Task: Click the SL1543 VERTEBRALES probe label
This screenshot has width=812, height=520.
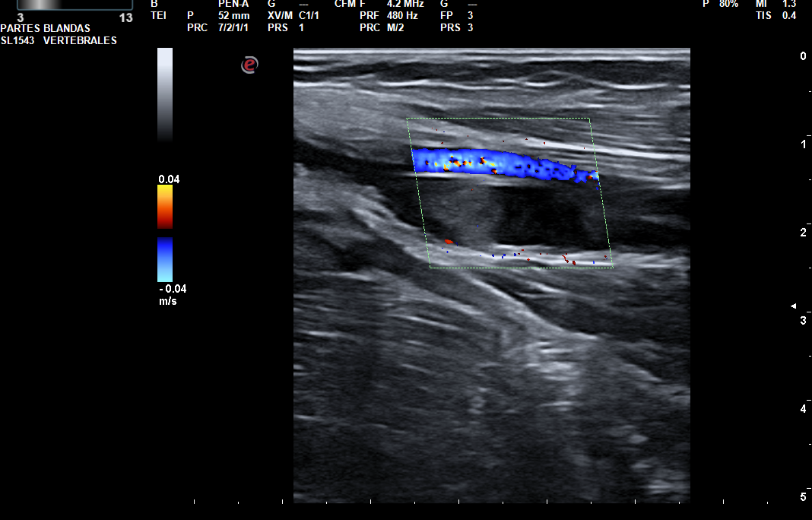Action: coord(59,40)
